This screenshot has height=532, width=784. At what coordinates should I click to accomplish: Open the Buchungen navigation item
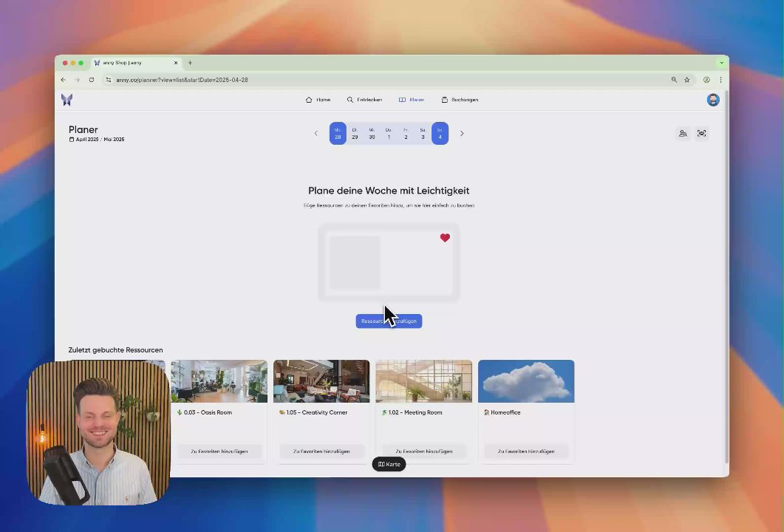[x=460, y=100]
